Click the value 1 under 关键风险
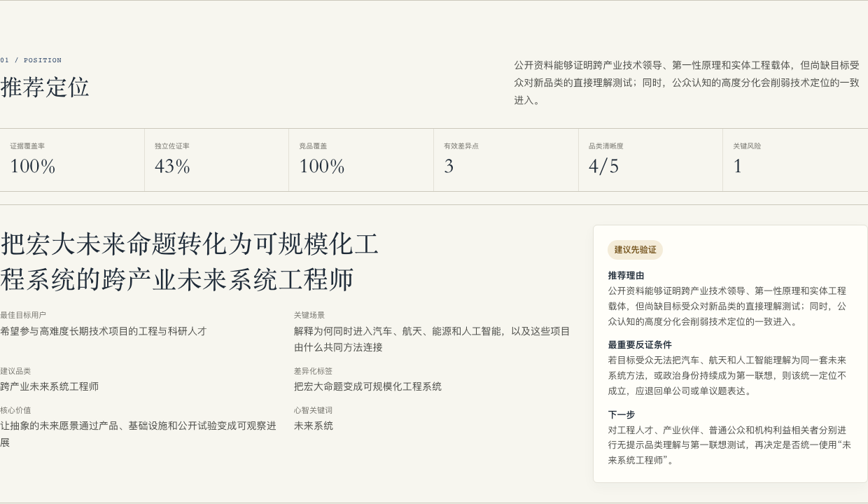 pos(737,167)
